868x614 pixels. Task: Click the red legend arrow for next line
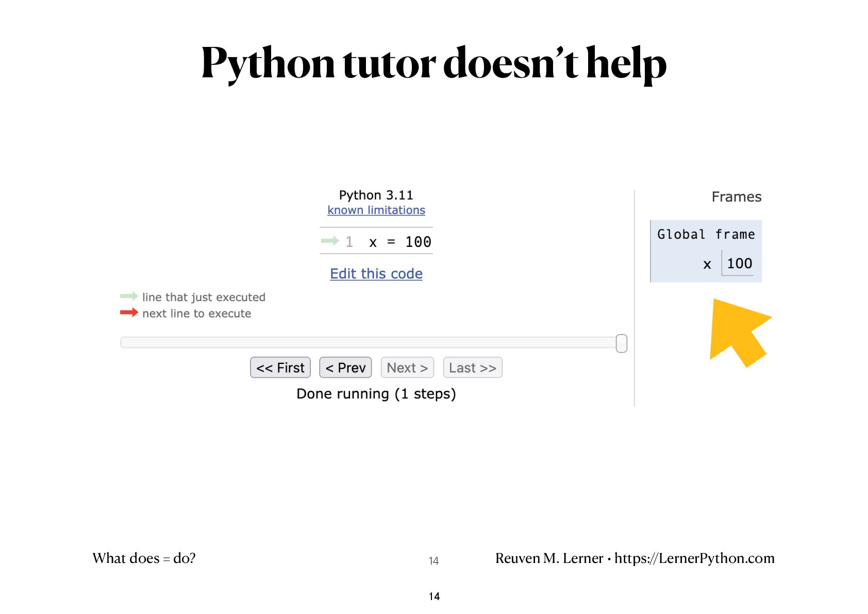click(x=129, y=312)
